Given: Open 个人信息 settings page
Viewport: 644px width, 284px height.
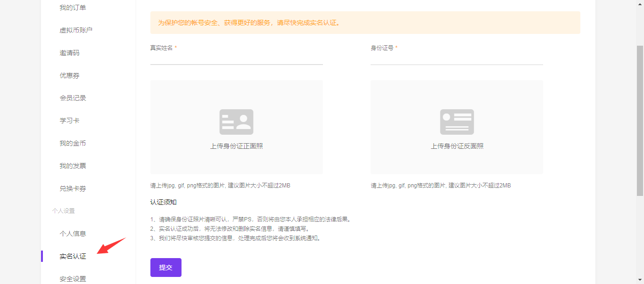Looking at the screenshot, I should pos(73,234).
